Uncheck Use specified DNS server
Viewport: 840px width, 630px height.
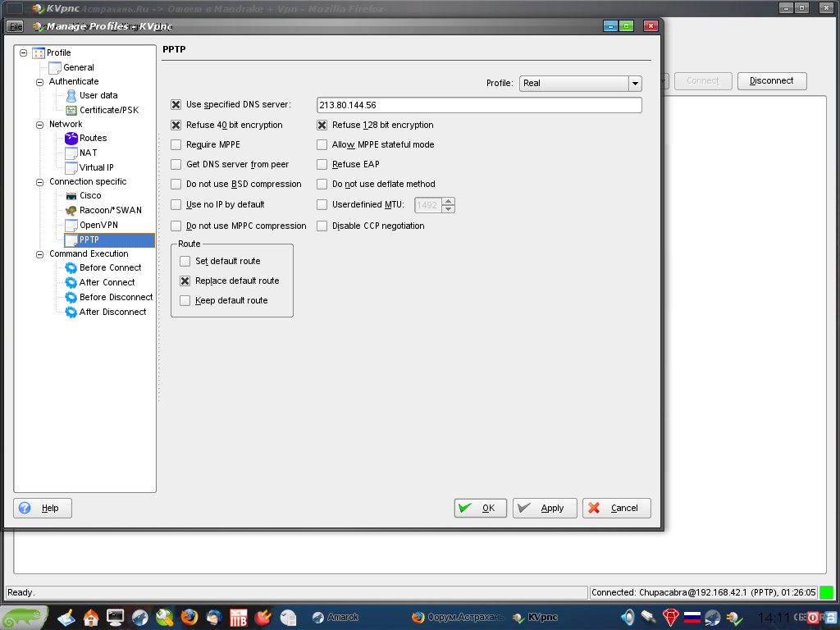click(176, 105)
